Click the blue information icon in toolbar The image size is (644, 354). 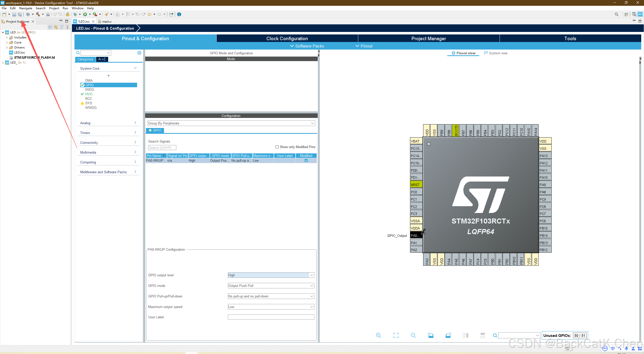click(x=179, y=14)
